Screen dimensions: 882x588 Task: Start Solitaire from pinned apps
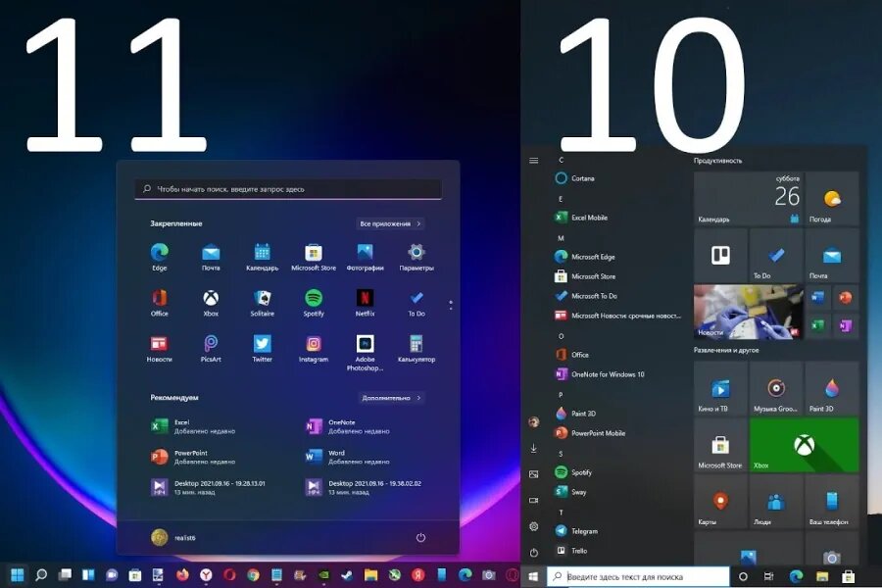[262, 303]
